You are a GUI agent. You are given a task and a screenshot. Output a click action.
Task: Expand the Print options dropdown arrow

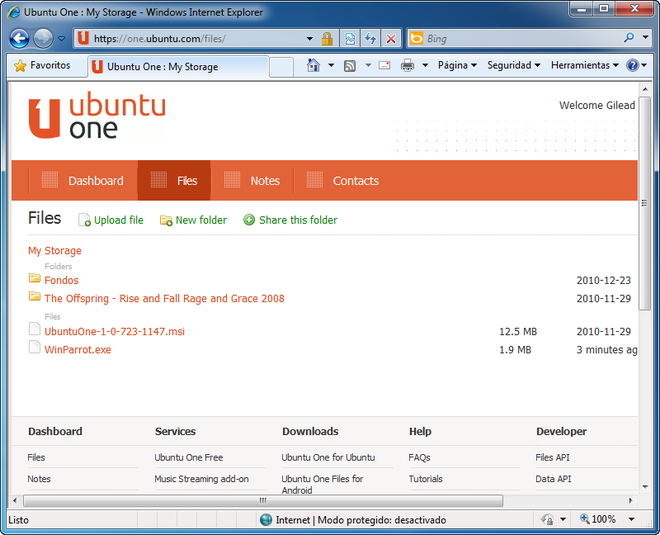pos(425,65)
